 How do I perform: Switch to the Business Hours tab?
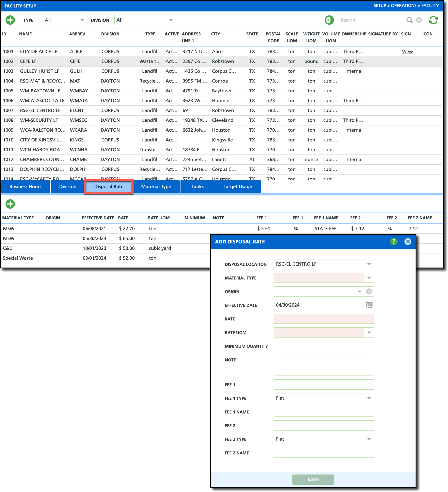25,186
